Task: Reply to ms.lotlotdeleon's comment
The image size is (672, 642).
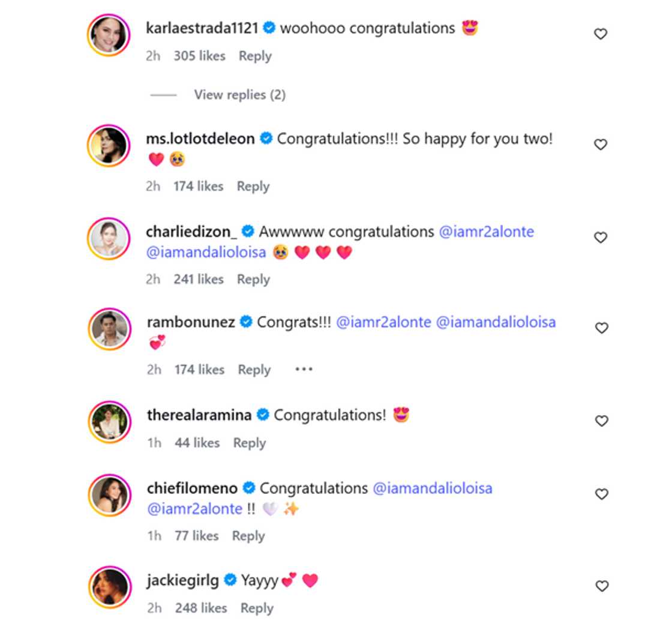Action: tap(253, 186)
